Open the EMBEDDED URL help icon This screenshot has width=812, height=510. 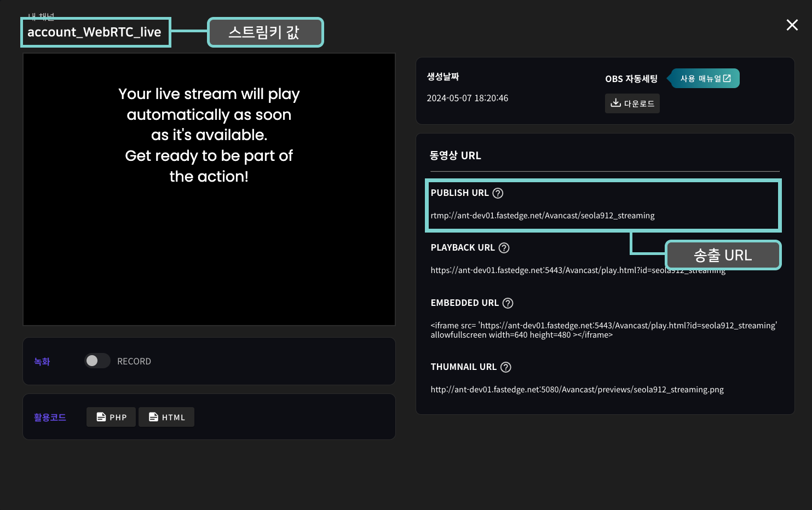click(x=508, y=303)
